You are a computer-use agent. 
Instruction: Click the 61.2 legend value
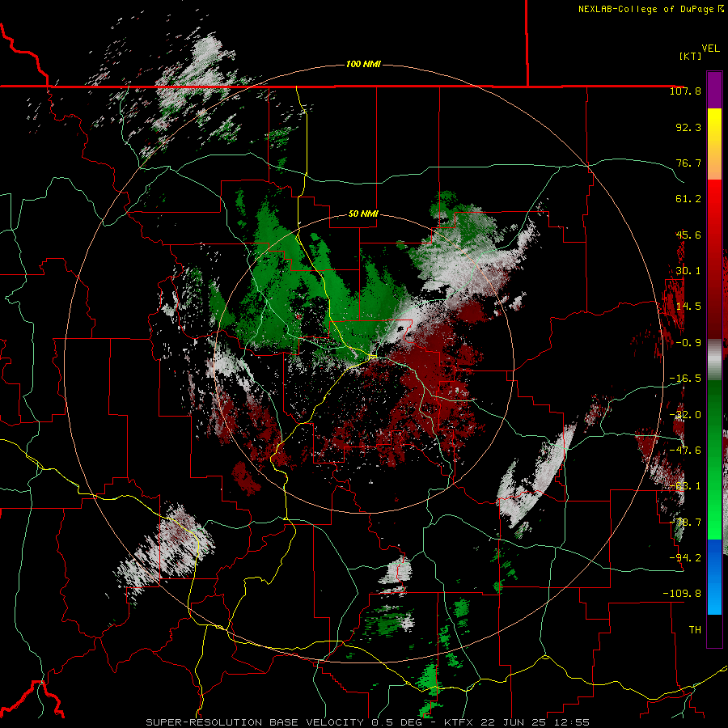pos(688,199)
